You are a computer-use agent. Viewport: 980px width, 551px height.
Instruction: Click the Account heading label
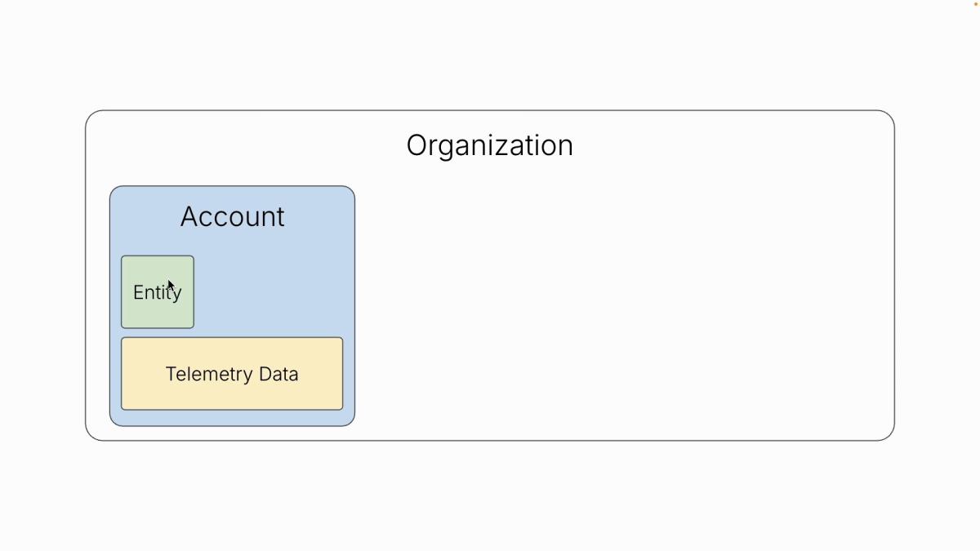[x=232, y=216]
